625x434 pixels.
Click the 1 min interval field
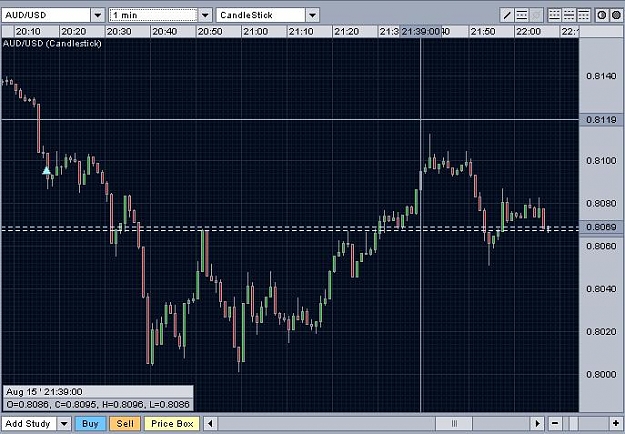pyautogui.click(x=153, y=16)
